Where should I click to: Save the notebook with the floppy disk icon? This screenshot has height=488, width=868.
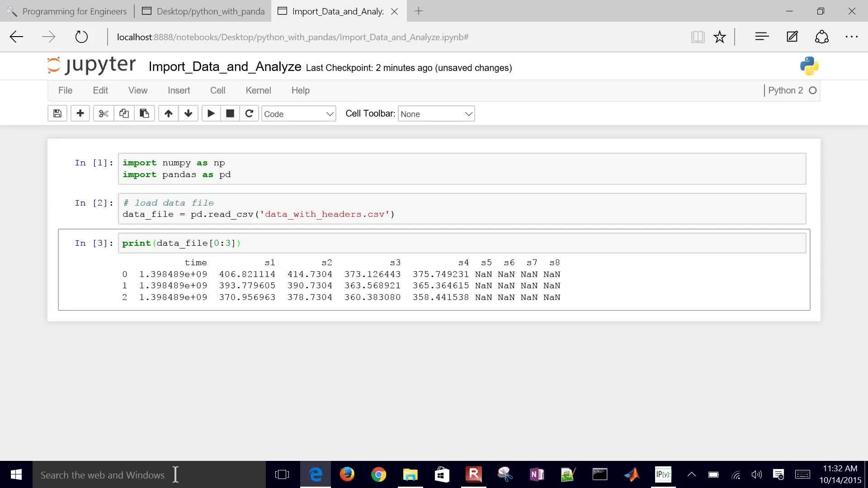pyautogui.click(x=57, y=113)
